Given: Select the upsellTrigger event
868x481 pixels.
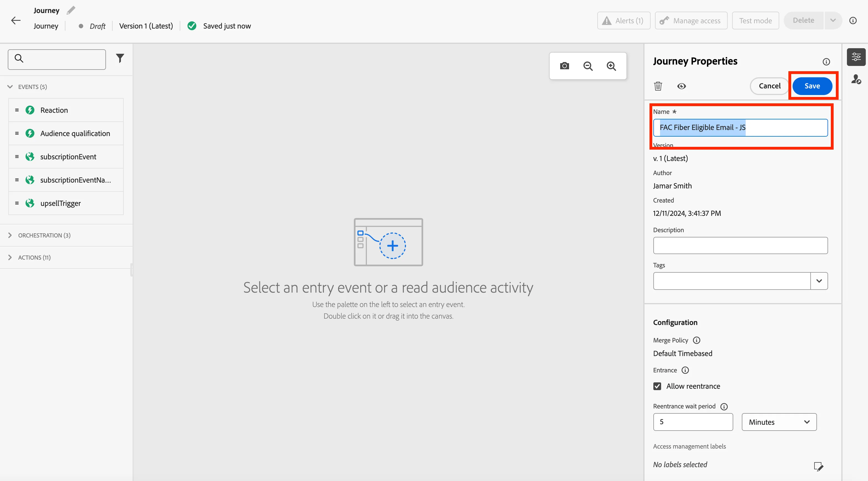Looking at the screenshot, I should click(66, 203).
